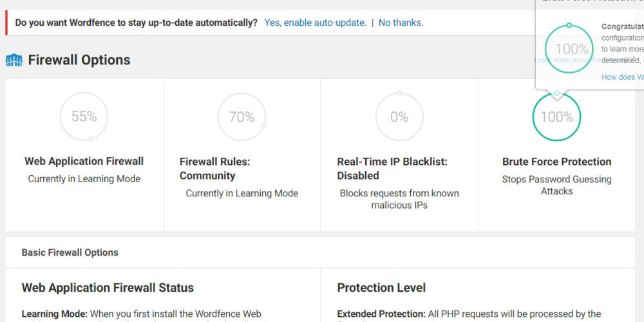Click the 100% circle inside the tooltip popup

569,49
